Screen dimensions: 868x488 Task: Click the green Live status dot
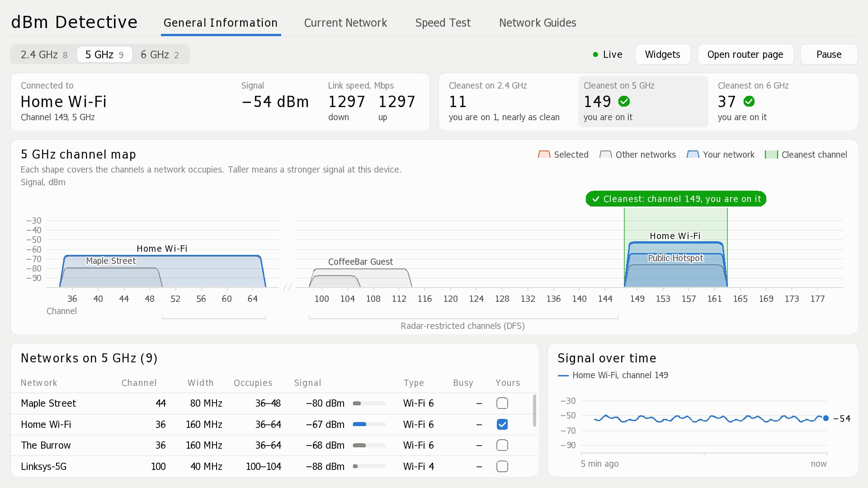click(595, 55)
